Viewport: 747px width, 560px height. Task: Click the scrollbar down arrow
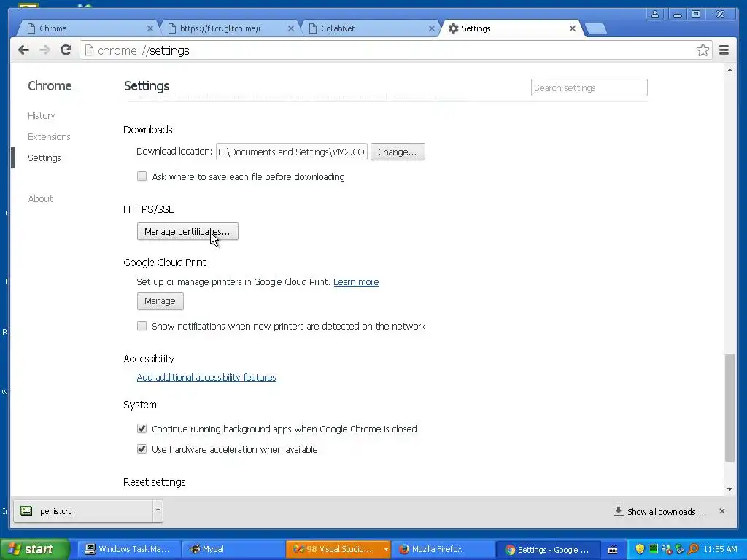[x=729, y=489]
